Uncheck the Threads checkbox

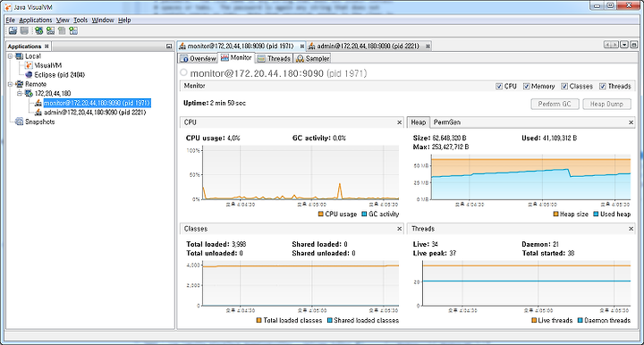point(603,86)
